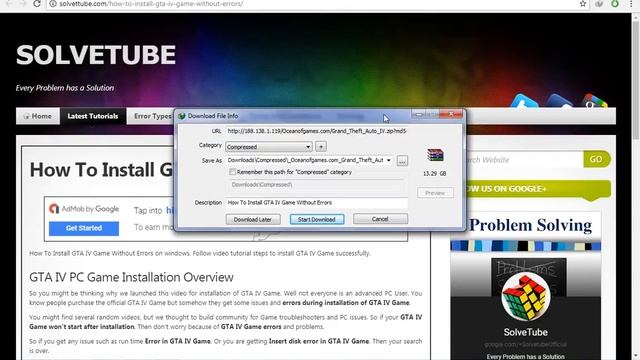Minimize the Download File Info dialog
This screenshot has width=640, height=360.
[418, 114]
